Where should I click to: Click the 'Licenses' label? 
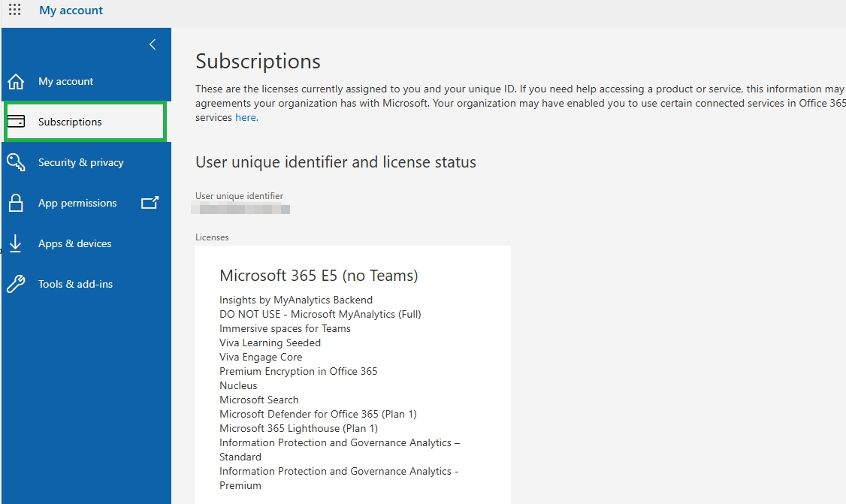click(x=212, y=237)
